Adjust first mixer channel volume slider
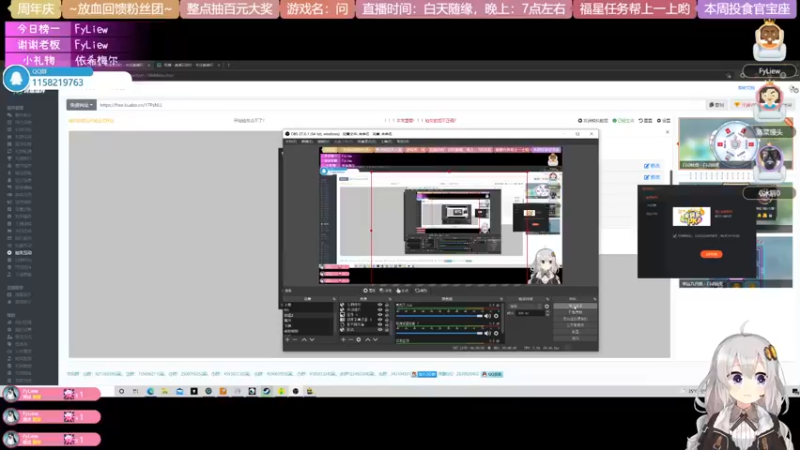Viewport: 800px width, 450px height. click(x=439, y=316)
